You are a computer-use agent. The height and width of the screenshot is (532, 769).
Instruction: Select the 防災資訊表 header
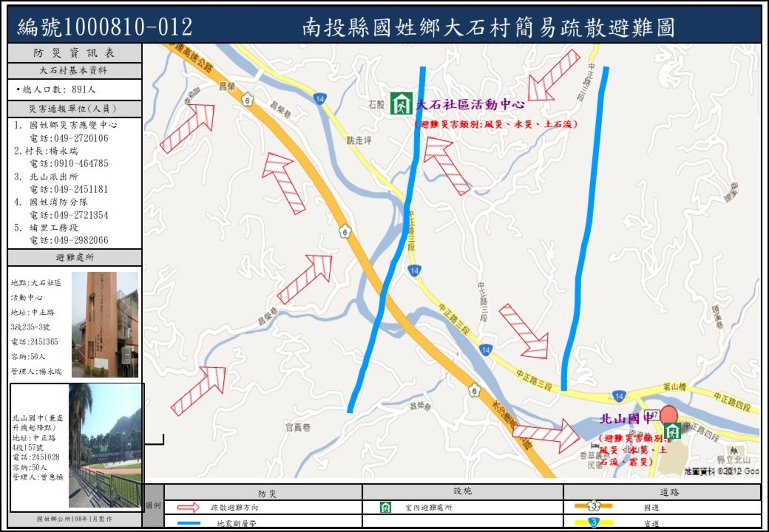(x=74, y=53)
